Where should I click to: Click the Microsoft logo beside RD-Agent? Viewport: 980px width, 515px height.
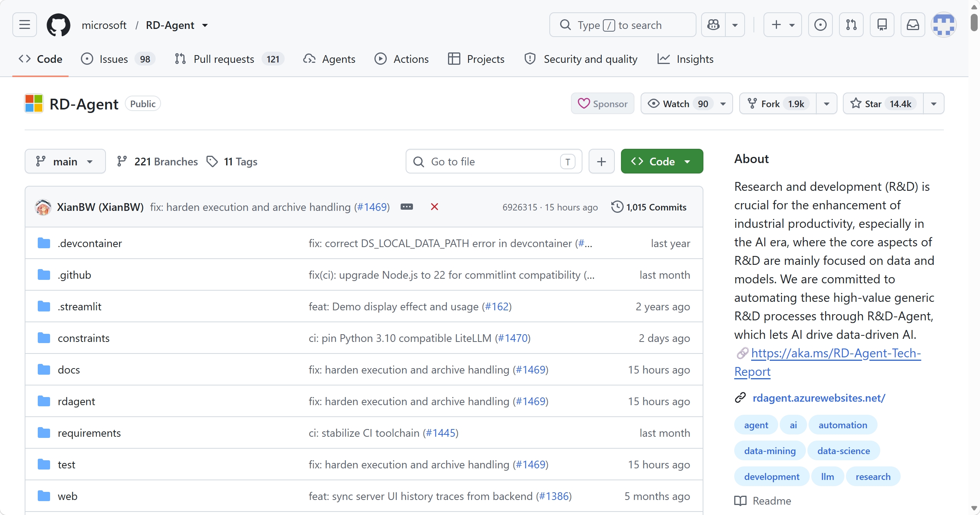34,104
